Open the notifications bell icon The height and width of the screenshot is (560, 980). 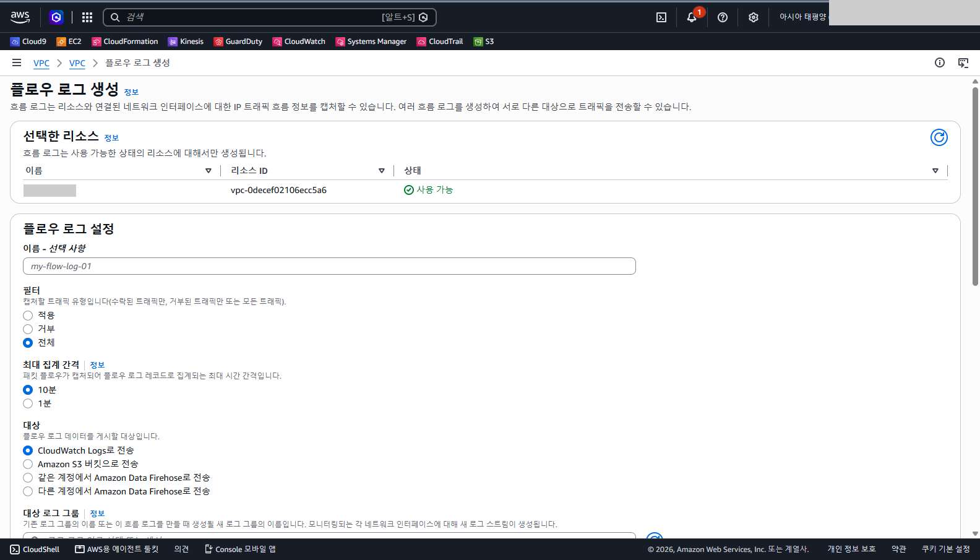pos(692,17)
